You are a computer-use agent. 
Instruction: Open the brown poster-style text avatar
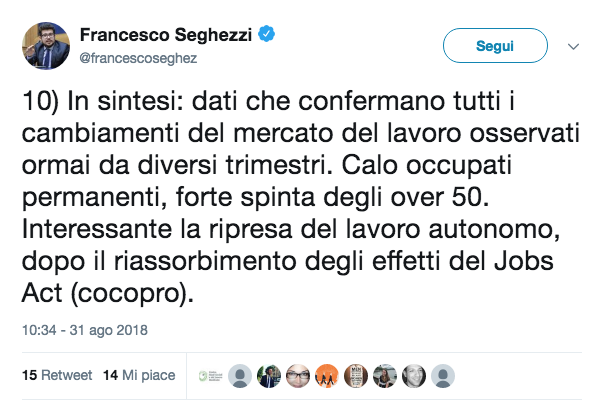356,376
